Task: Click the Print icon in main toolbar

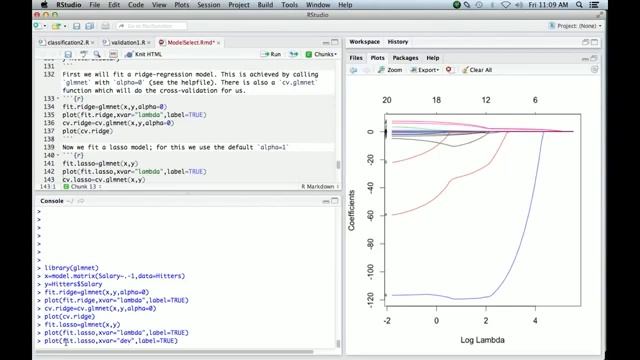Action: [105, 26]
